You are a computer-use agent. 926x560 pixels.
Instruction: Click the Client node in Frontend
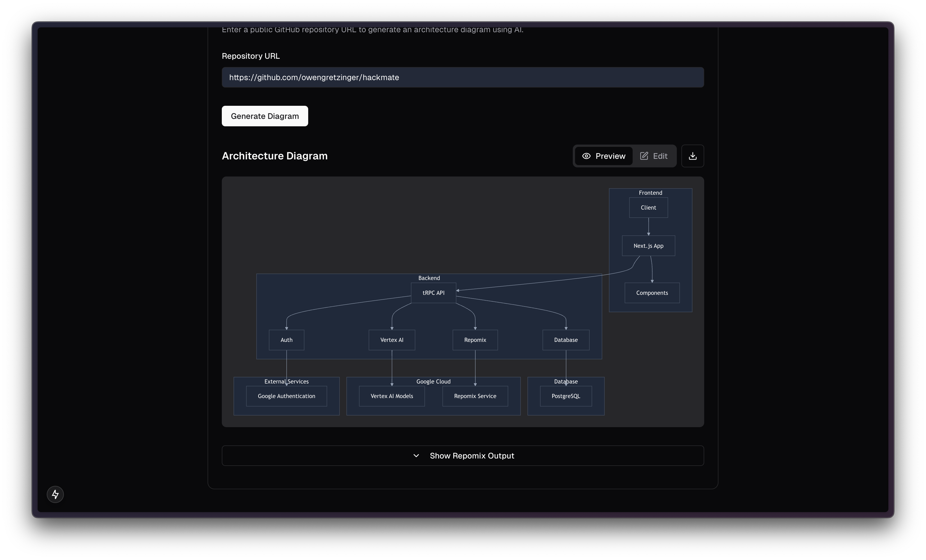[648, 208]
